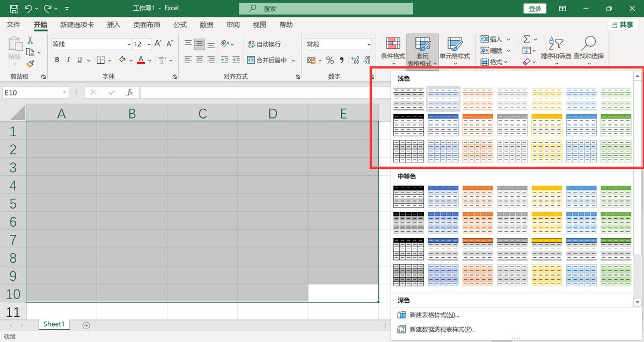Image resolution: width=644 pixels, height=342 pixels.
Task: Click the Fill down-arrow icon in editing group
Action: click(526, 50)
